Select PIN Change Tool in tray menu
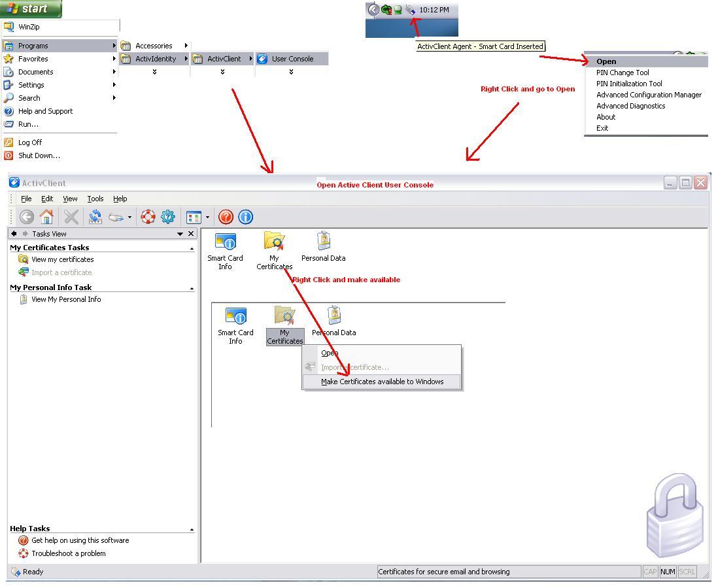The height and width of the screenshot is (588, 716). (x=622, y=73)
